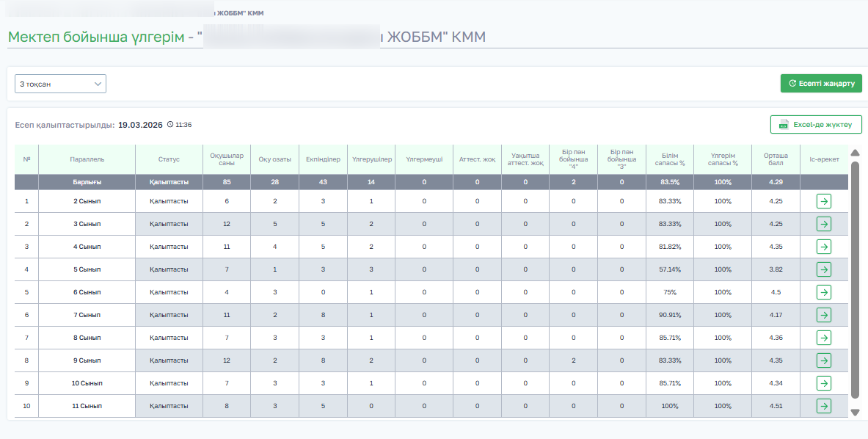Click the Үлгермеуші column header
This screenshot has height=439, width=868.
pyautogui.click(x=424, y=159)
